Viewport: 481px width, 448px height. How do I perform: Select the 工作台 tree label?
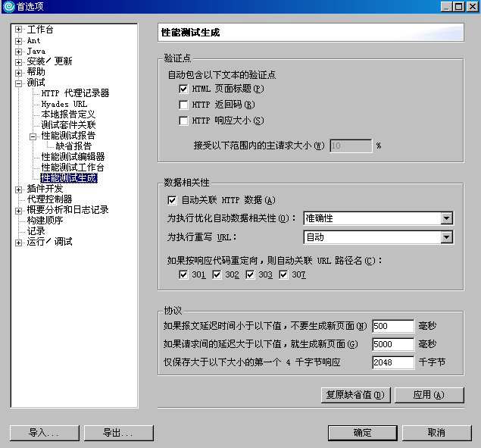pos(40,30)
